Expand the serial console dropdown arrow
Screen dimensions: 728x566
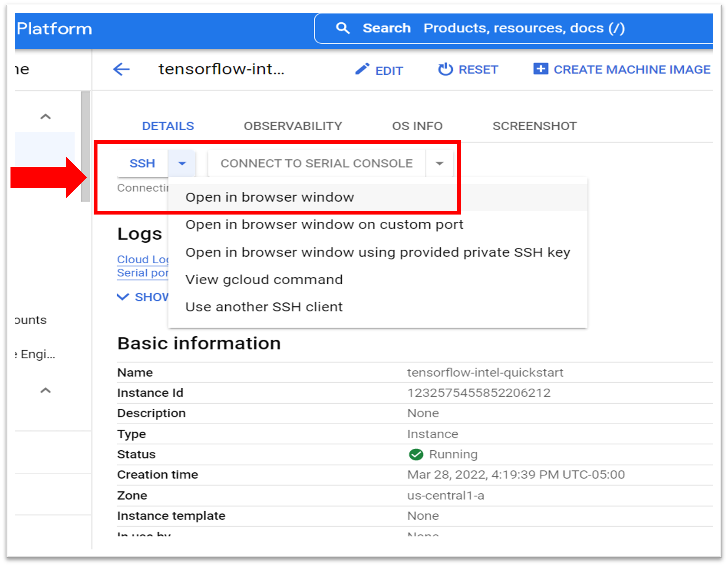[x=439, y=163]
